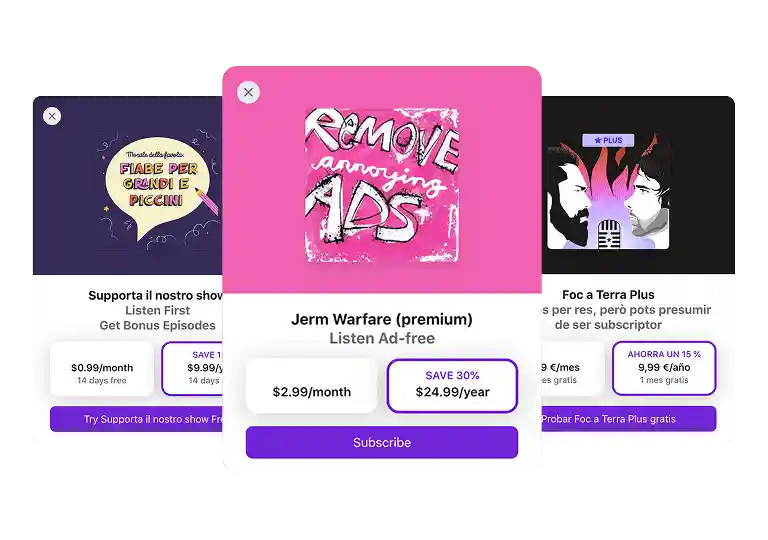Select the $2.99/month plan
This screenshot has height=540, width=768.
(312, 386)
